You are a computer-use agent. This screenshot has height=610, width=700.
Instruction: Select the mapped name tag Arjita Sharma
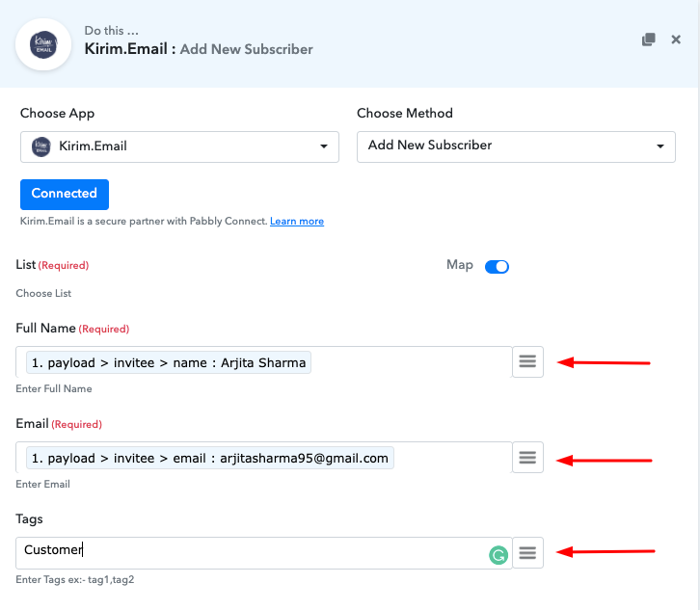coord(169,362)
